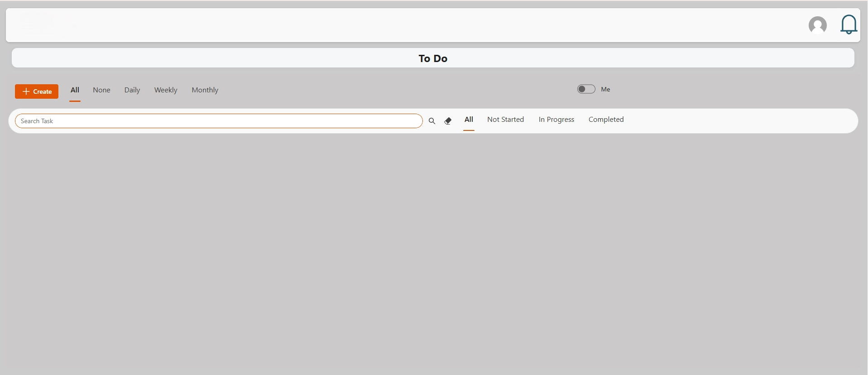Show In Progress tasks
Image resolution: width=868 pixels, height=375 pixels.
[x=556, y=120]
